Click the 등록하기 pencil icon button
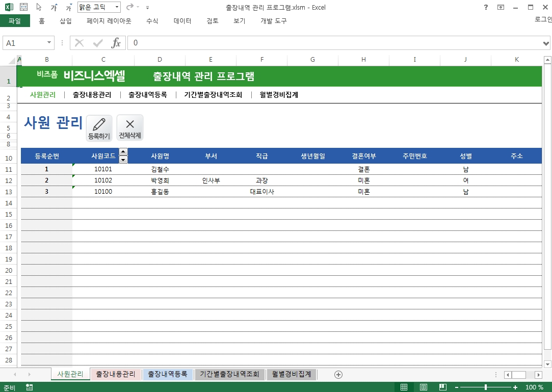 [x=99, y=127]
